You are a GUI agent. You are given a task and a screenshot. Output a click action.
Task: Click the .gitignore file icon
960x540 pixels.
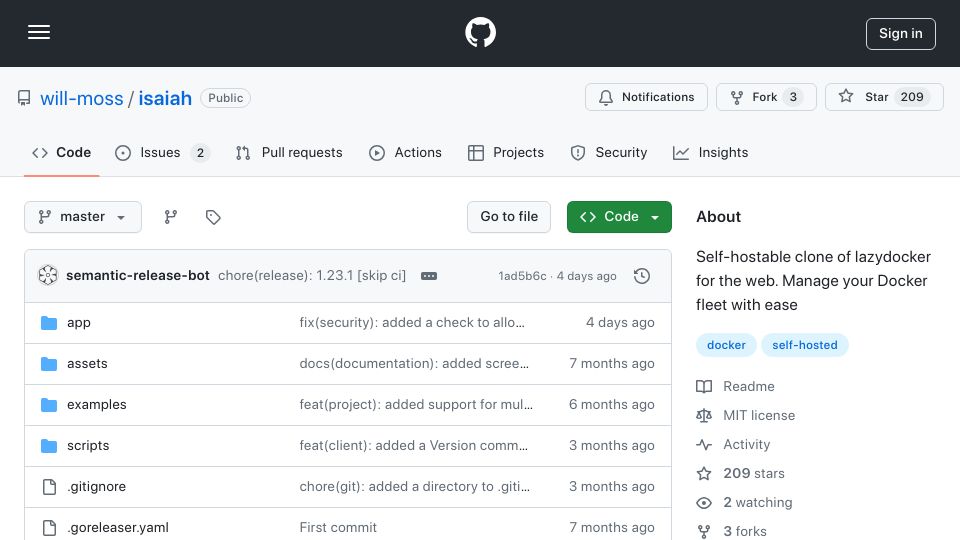[49, 487]
